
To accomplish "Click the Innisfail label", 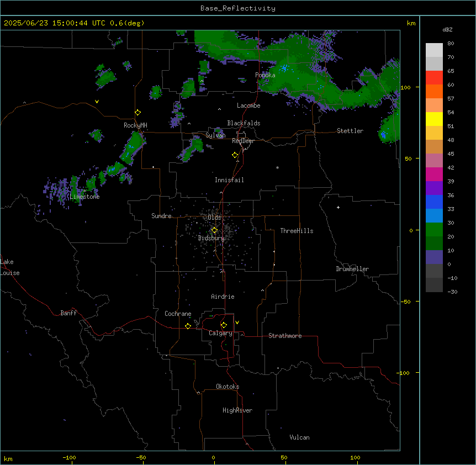I will tap(229, 180).
